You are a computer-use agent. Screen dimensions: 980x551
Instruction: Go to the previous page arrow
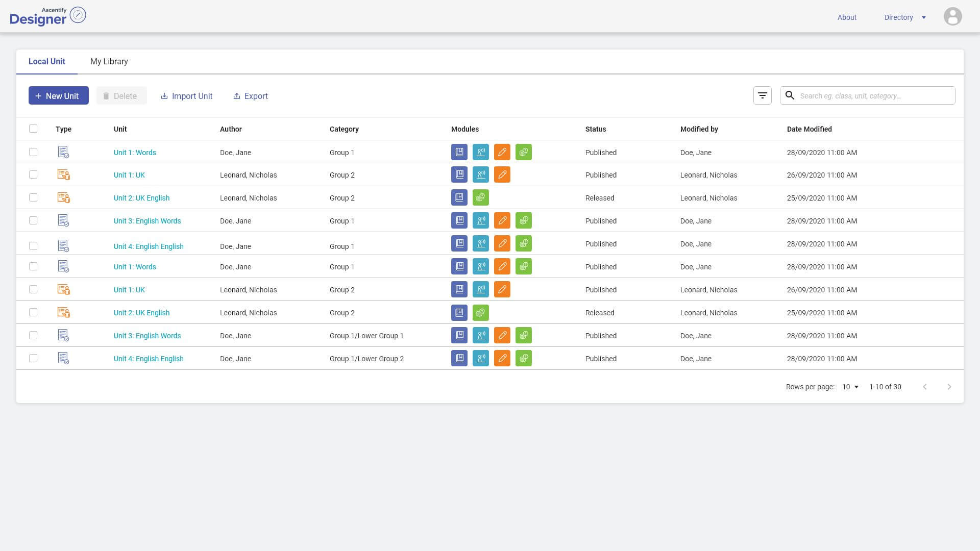pos(924,387)
